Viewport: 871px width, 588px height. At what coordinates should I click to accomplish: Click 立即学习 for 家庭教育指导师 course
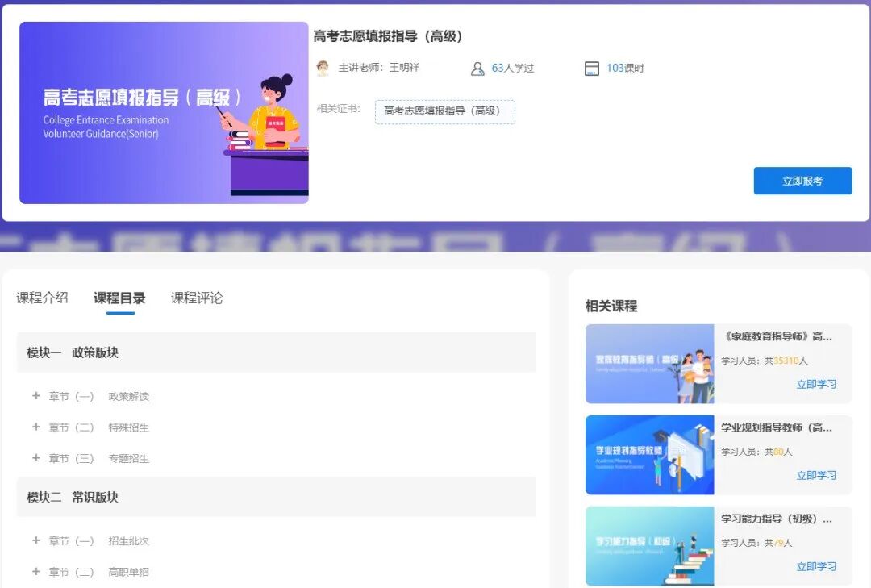click(816, 384)
